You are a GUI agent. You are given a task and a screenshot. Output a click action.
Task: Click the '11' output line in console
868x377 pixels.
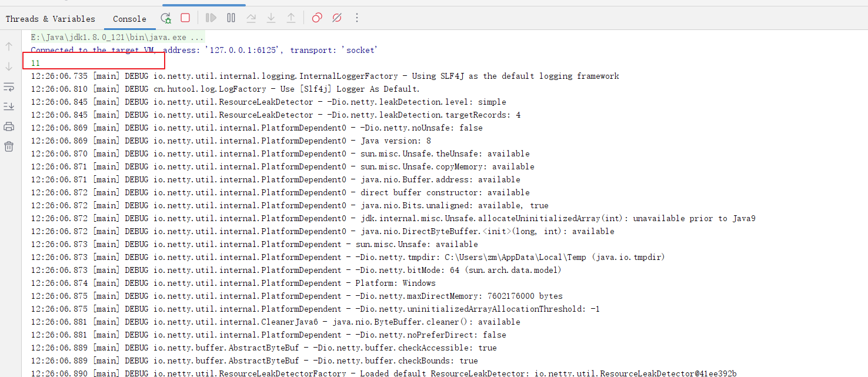[x=35, y=63]
